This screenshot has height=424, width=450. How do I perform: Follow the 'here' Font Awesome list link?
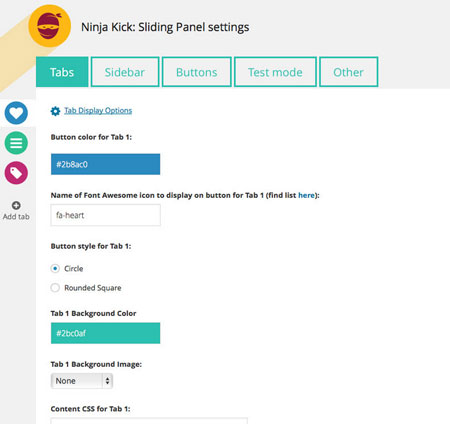(x=306, y=195)
